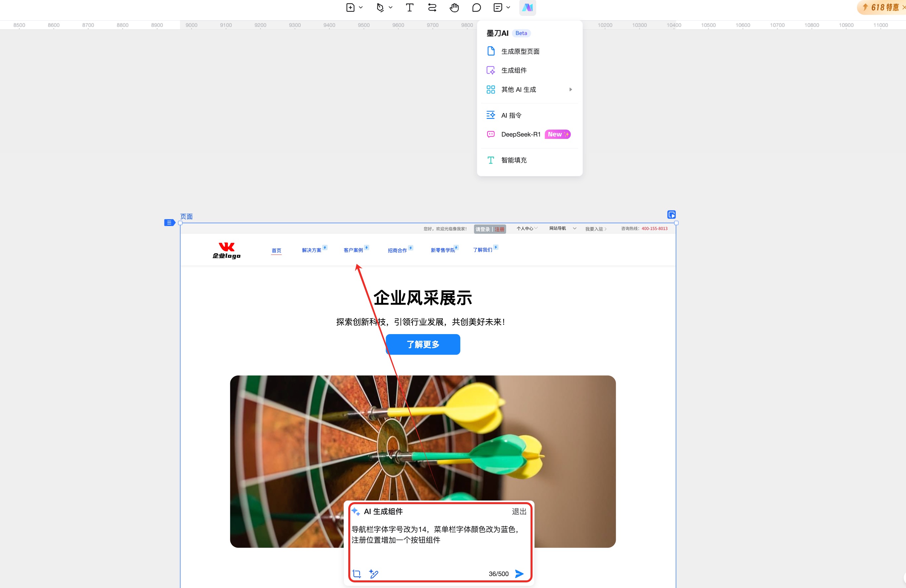Click the 36/500 character counter

click(499, 574)
